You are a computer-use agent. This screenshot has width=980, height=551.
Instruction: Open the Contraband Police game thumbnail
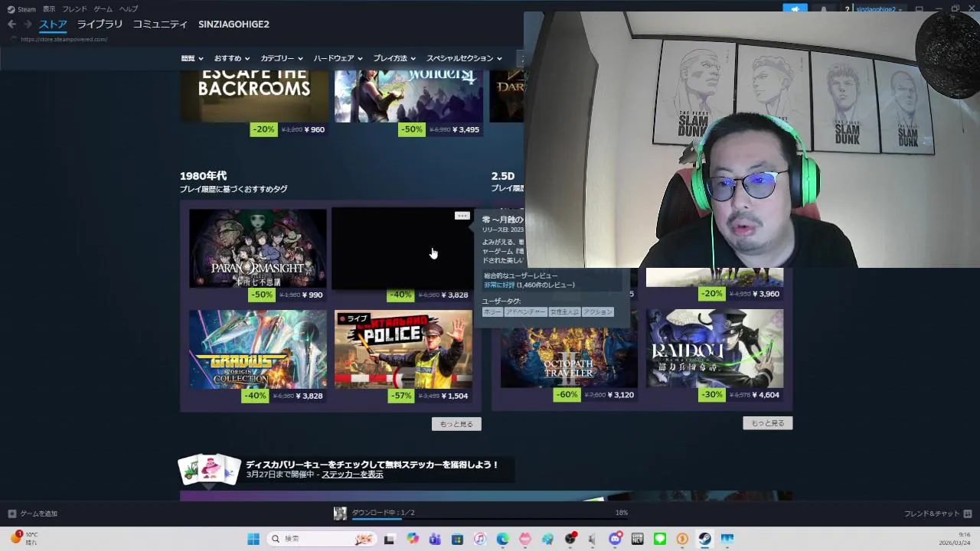pyautogui.click(x=403, y=350)
